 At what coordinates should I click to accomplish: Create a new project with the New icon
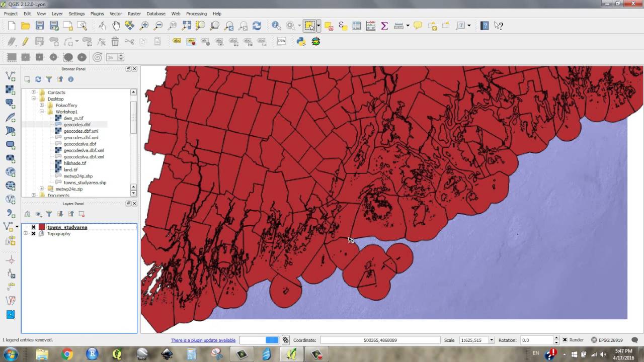point(12,26)
